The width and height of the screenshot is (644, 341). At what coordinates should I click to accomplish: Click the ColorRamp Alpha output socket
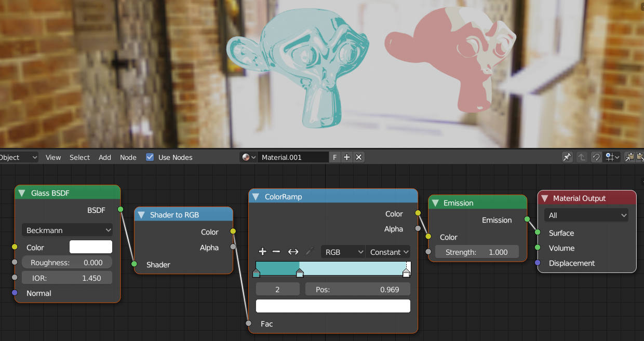click(x=418, y=228)
